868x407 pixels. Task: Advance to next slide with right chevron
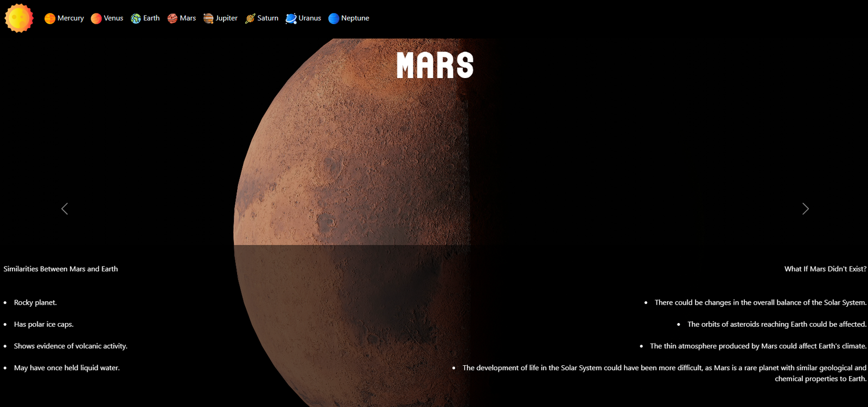point(805,209)
